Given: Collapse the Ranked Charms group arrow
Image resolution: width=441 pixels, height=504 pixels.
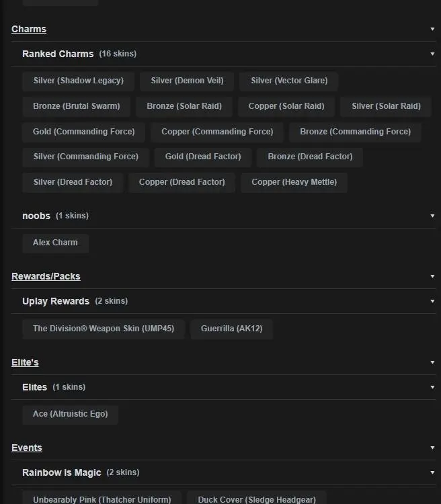Looking at the screenshot, I should tap(432, 54).
